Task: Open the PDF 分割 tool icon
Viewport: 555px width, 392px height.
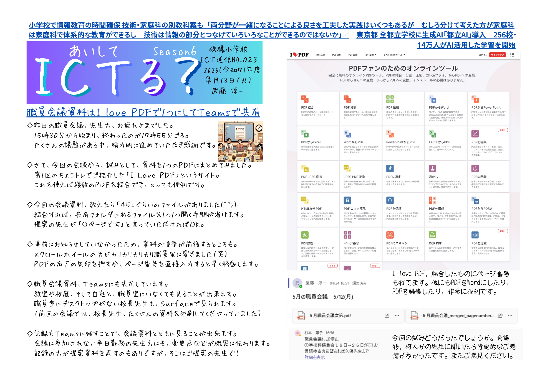Action: (x=347, y=99)
